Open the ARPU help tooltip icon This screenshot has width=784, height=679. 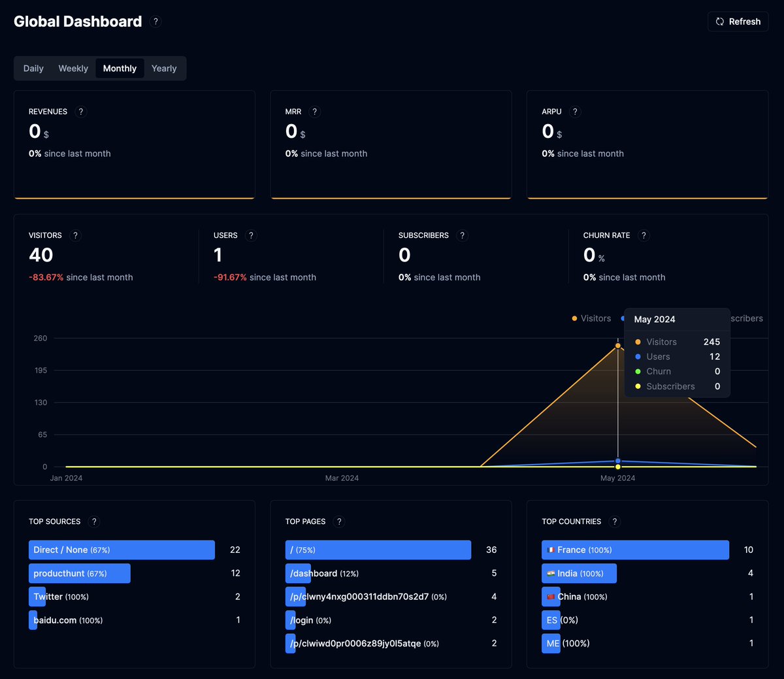575,112
